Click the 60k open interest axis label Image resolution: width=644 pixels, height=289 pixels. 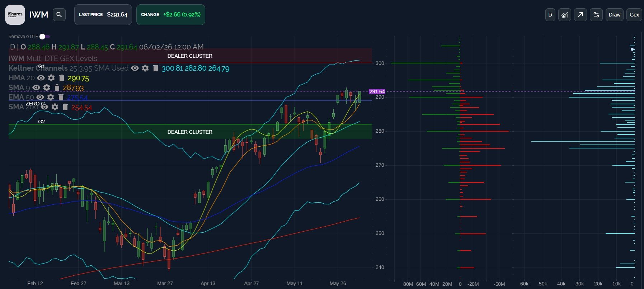point(525,284)
